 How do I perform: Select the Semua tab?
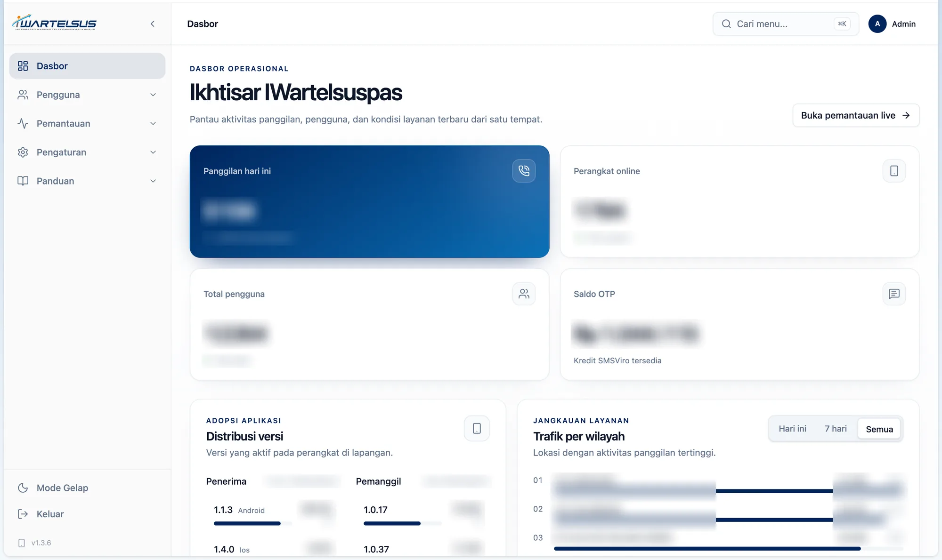pos(879,429)
